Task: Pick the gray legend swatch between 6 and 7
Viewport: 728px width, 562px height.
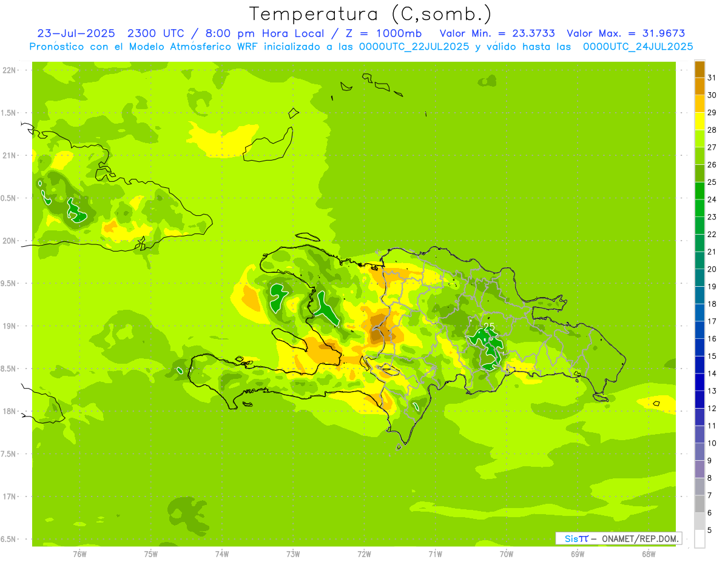Action: point(699,504)
